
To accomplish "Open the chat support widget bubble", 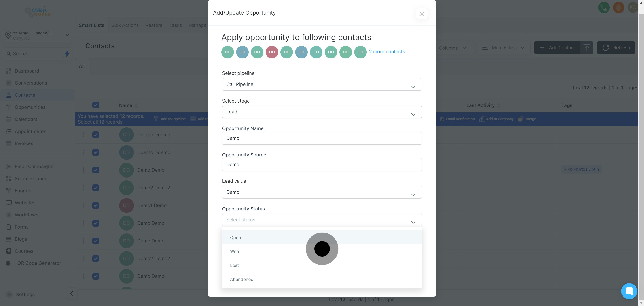I will [629, 291].
